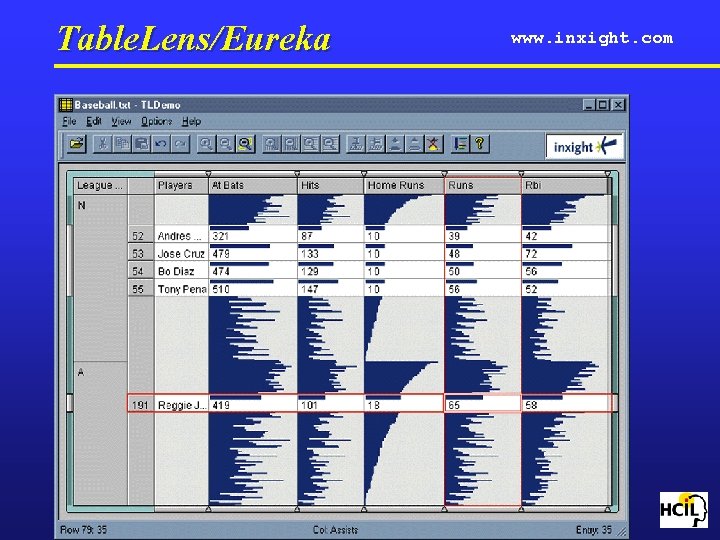
Task: Click the Copy icon in toolbar
Action: tap(122, 144)
